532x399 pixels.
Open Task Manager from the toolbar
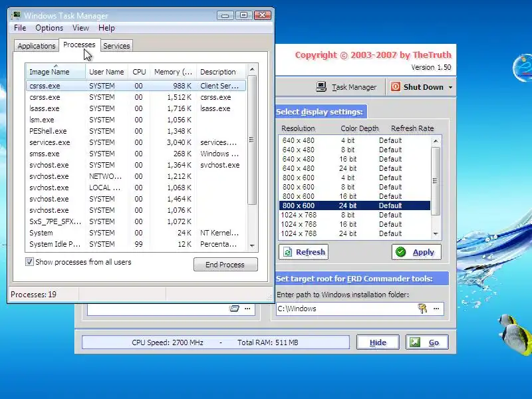(x=346, y=87)
